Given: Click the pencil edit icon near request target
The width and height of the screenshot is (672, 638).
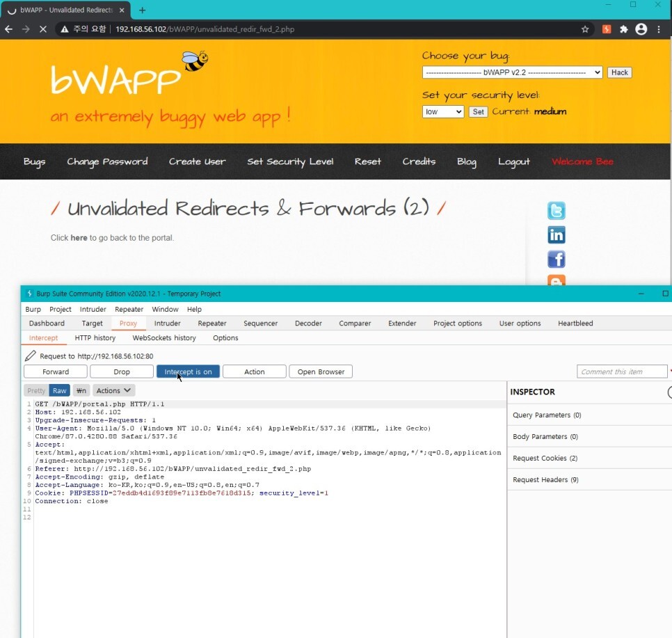Looking at the screenshot, I should 31,356.
